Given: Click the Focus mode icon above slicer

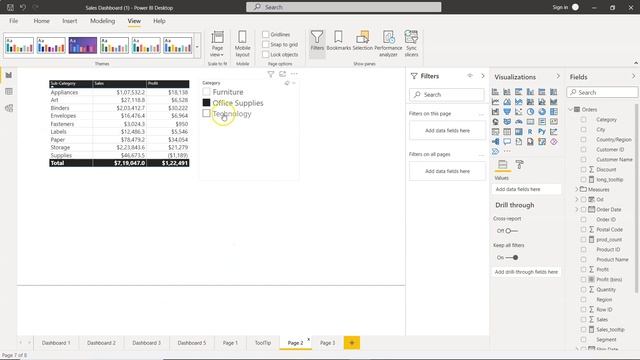Looking at the screenshot, I should point(282,74).
